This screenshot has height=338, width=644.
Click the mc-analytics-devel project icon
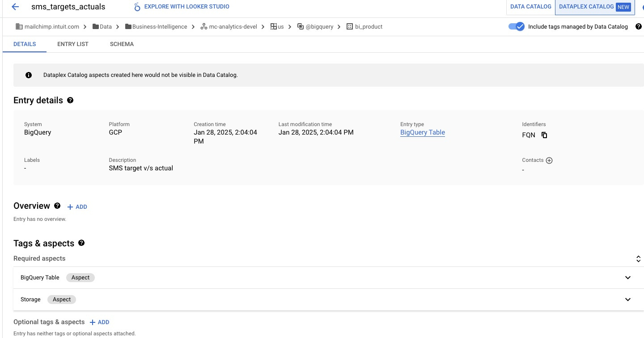pyautogui.click(x=204, y=26)
